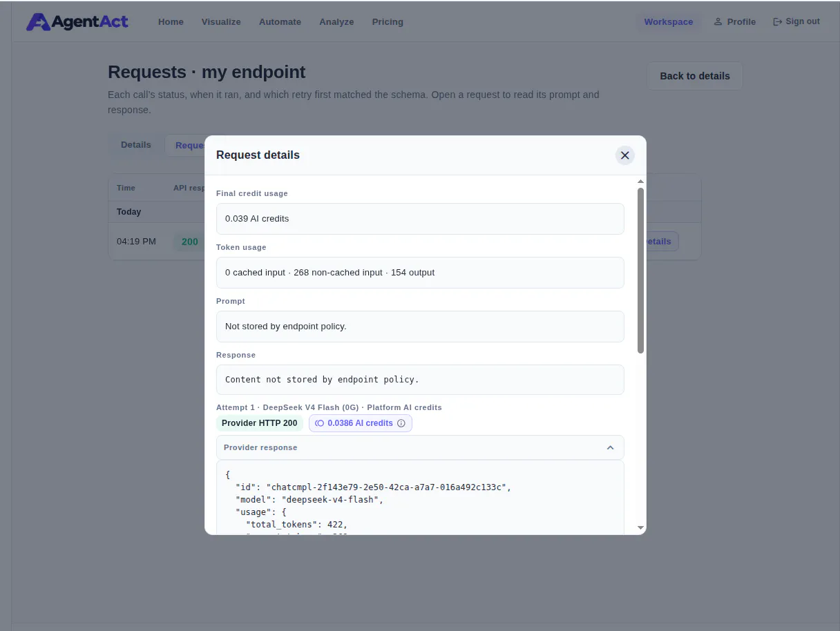Click the "model": "deepseek-v4-flash" line
The image size is (840, 631).
click(309, 500)
